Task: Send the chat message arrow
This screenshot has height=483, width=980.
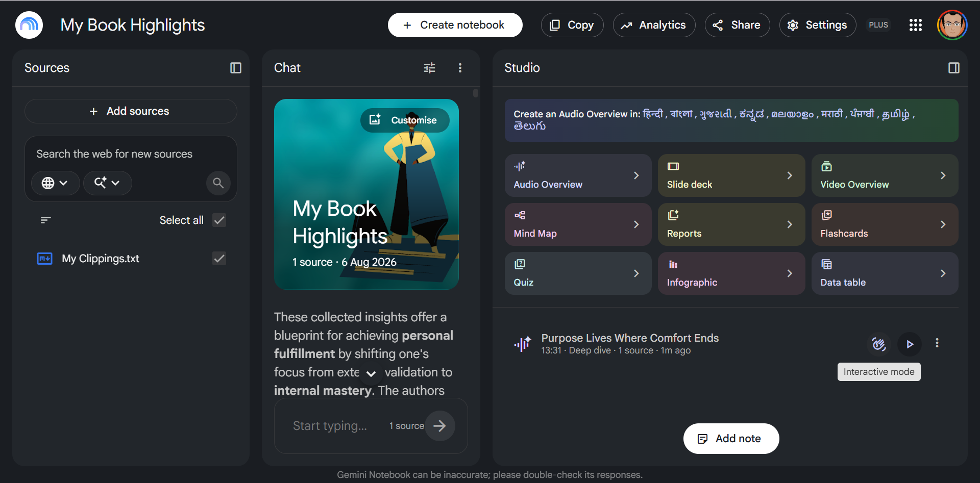Action: (440, 426)
